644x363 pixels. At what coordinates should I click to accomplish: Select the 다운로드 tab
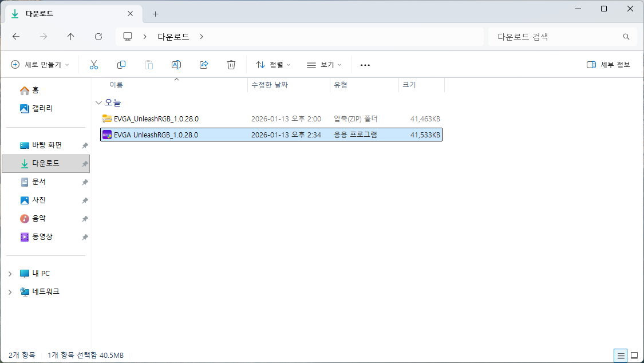pyautogui.click(x=74, y=14)
